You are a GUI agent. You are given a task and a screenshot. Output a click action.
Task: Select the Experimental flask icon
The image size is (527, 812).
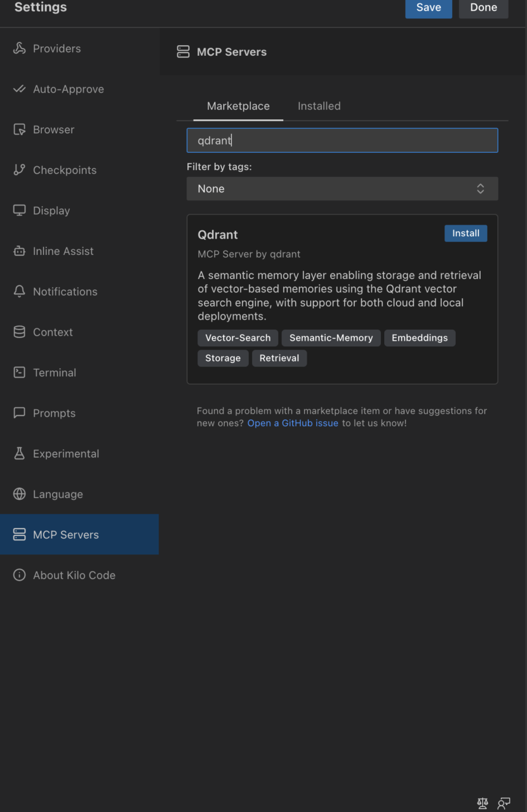(20, 454)
